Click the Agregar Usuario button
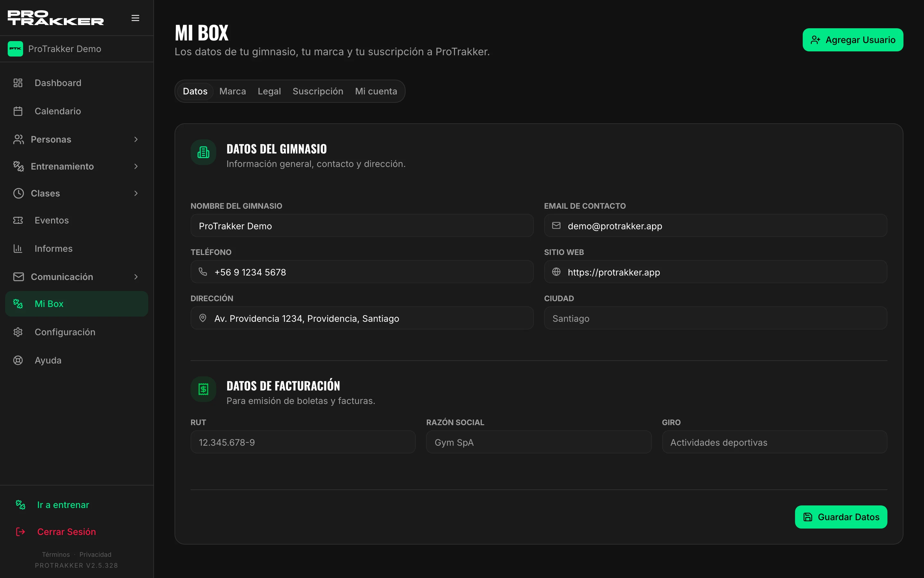The image size is (924, 578). [852, 40]
